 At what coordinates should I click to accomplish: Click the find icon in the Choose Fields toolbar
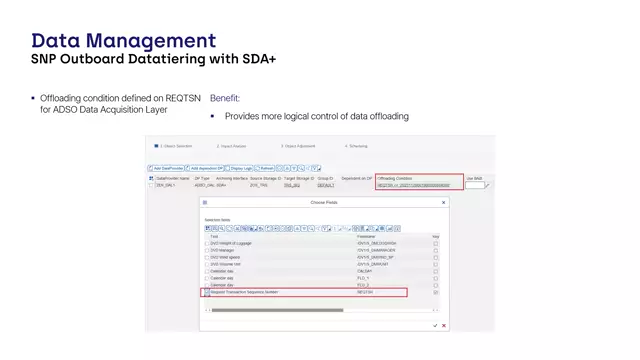pos(311,229)
